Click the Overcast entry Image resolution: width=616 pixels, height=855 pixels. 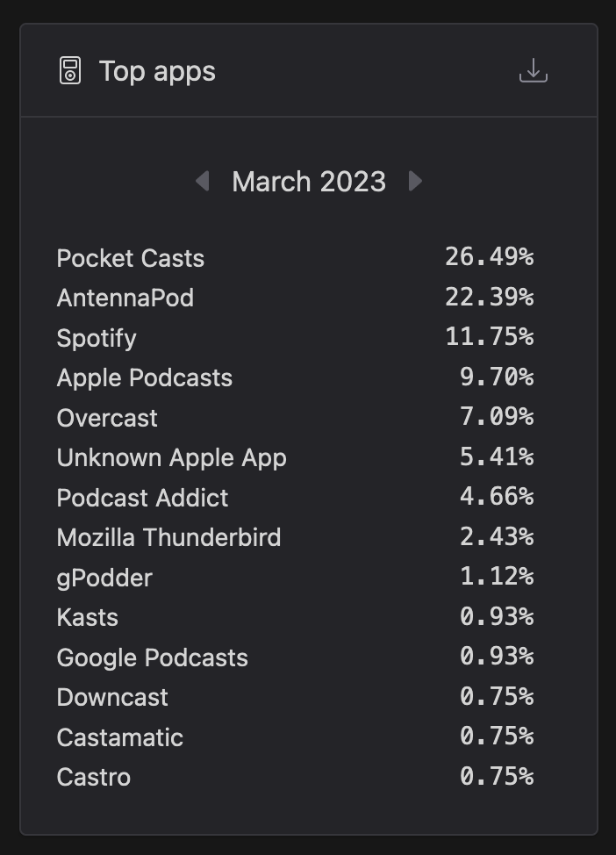coord(295,418)
